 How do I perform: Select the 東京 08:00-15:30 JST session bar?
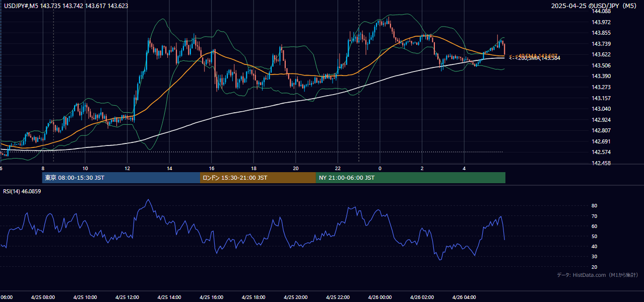[121, 178]
